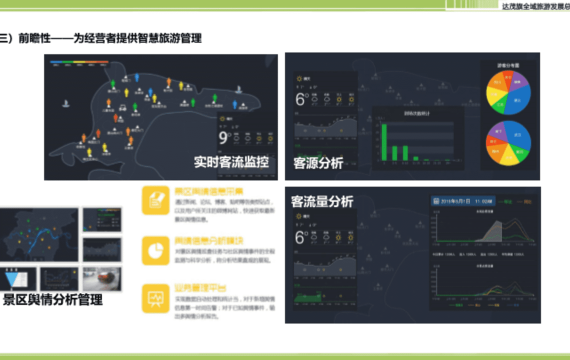The height and width of the screenshot is (360, 570).
Task: Click the sun icon above 9° temperature
Action: [222, 119]
